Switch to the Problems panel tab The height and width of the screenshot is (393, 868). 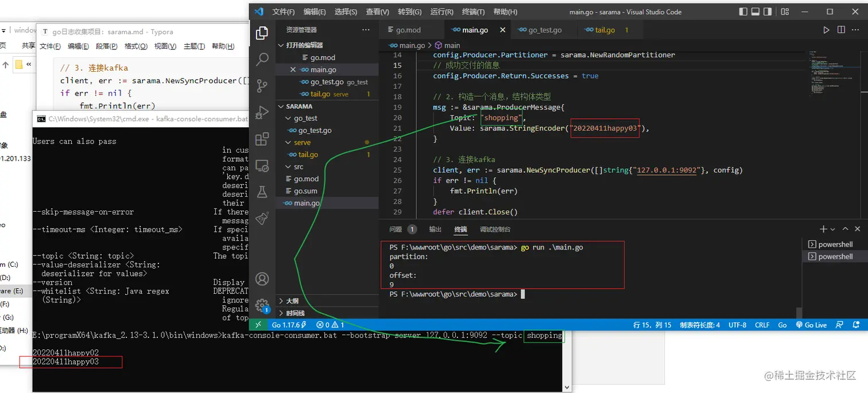pyautogui.click(x=402, y=229)
